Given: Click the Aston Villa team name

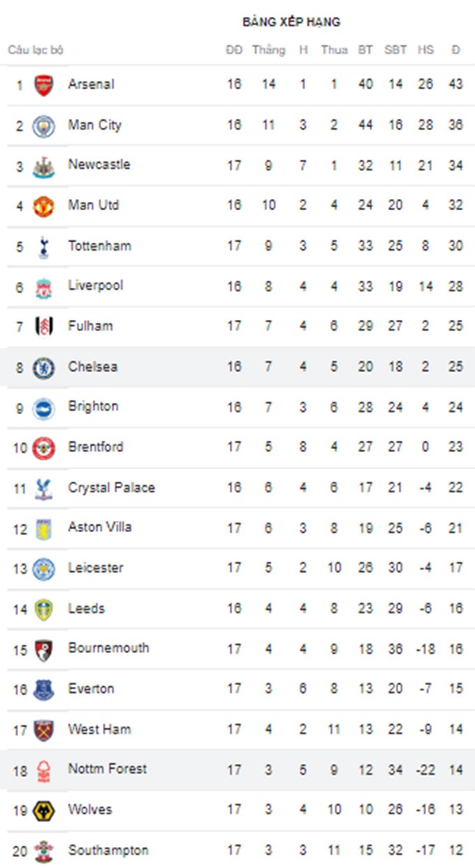Looking at the screenshot, I should click(x=99, y=527).
